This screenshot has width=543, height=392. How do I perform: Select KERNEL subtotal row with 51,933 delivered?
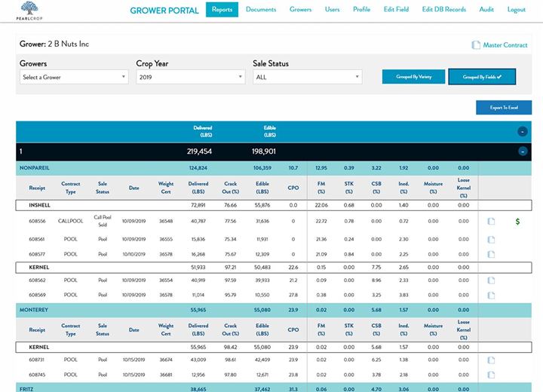(274, 268)
